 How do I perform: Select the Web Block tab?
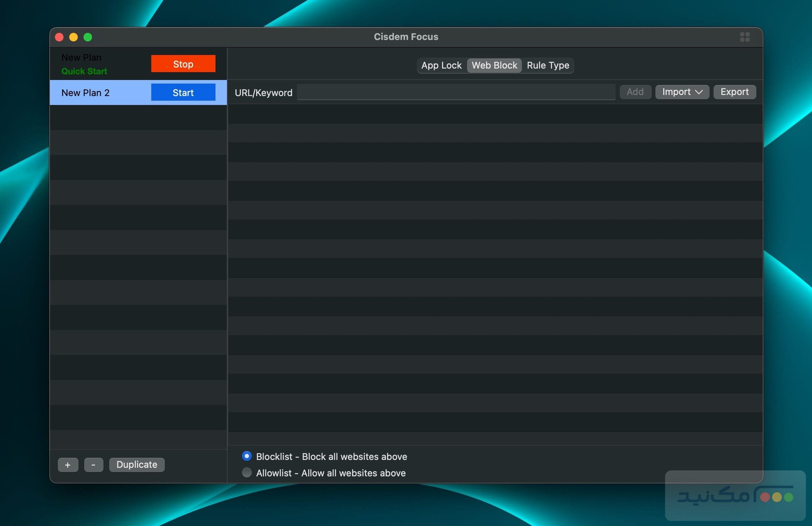tap(494, 65)
